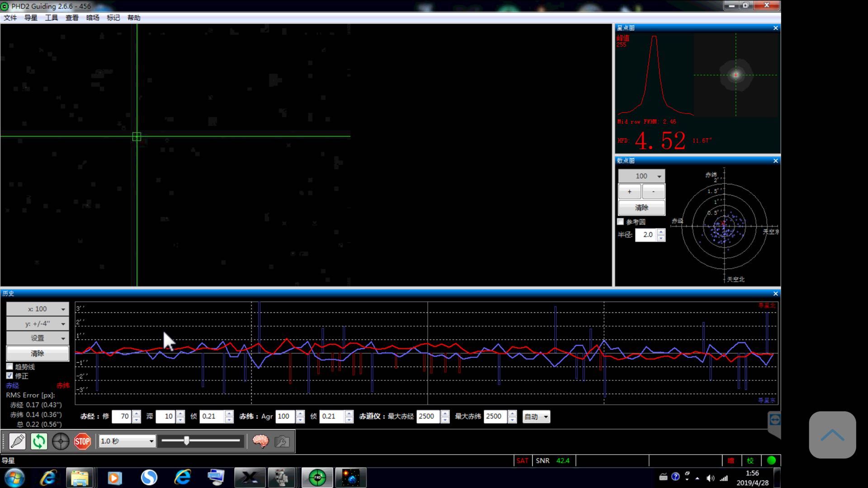Open the equipment connection (USB plug) tool
This screenshot has width=868, height=488.
(17, 441)
